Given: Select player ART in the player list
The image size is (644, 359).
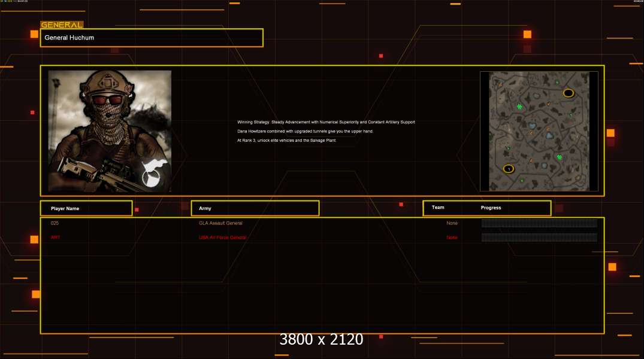Looking at the screenshot, I should tap(55, 238).
